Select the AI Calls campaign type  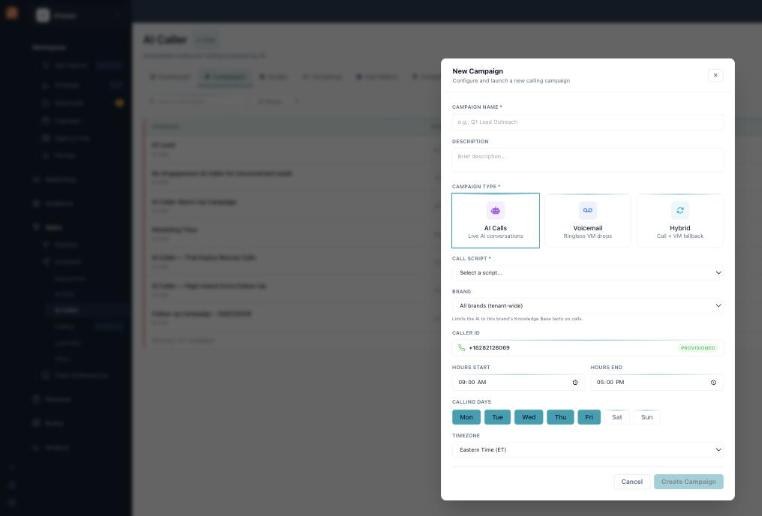point(495,221)
